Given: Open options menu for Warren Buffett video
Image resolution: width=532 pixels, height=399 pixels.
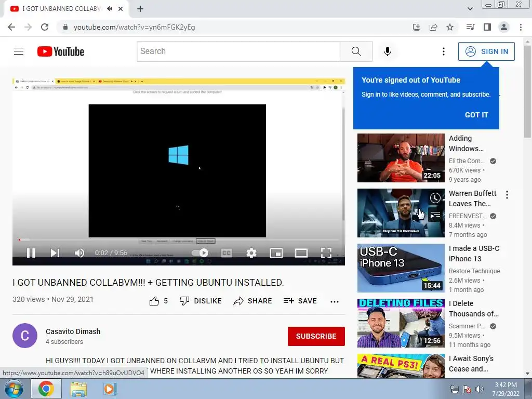Looking at the screenshot, I should click(507, 195).
